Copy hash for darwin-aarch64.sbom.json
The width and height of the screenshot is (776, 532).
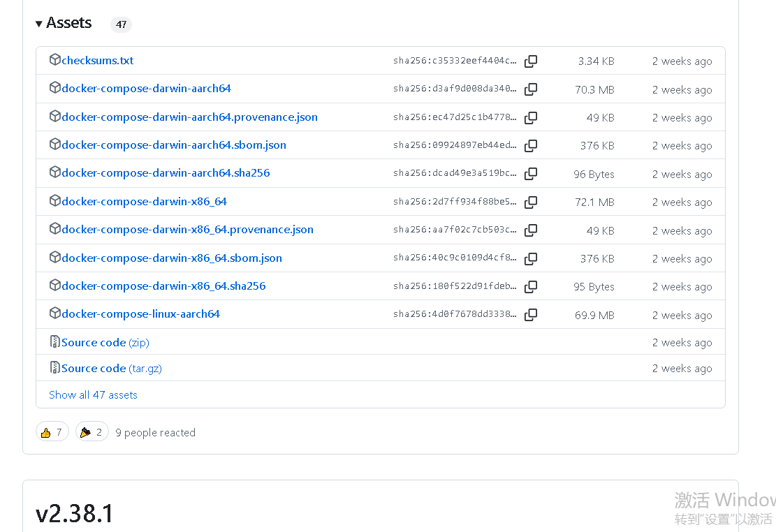pyautogui.click(x=531, y=145)
